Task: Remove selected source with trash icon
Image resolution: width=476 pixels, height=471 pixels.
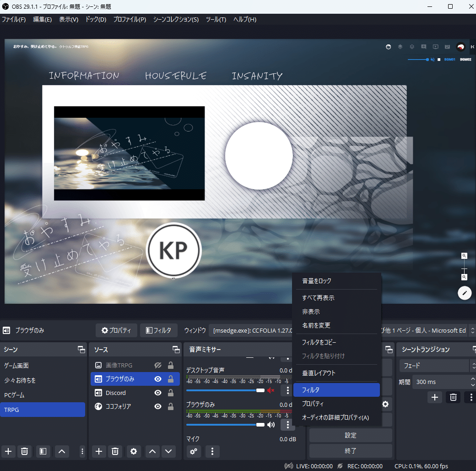Action: tap(115, 451)
